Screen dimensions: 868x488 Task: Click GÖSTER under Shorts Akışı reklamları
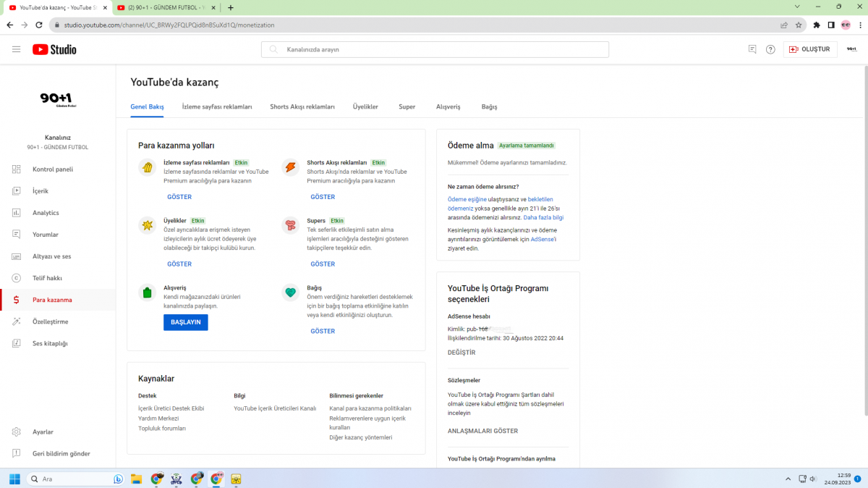point(323,197)
